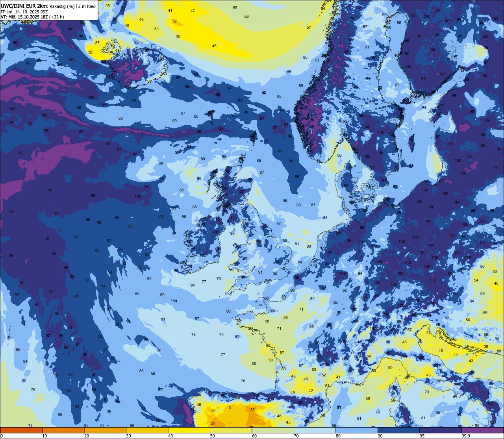
Task: Click the darkest orange 0–10 legend swatch
Action: (21, 430)
